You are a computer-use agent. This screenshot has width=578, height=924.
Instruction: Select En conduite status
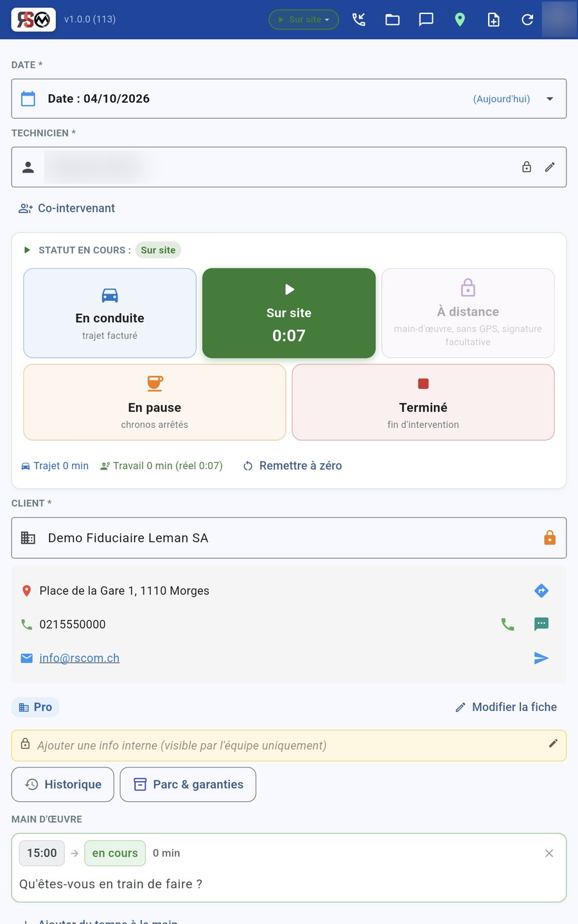click(x=110, y=313)
